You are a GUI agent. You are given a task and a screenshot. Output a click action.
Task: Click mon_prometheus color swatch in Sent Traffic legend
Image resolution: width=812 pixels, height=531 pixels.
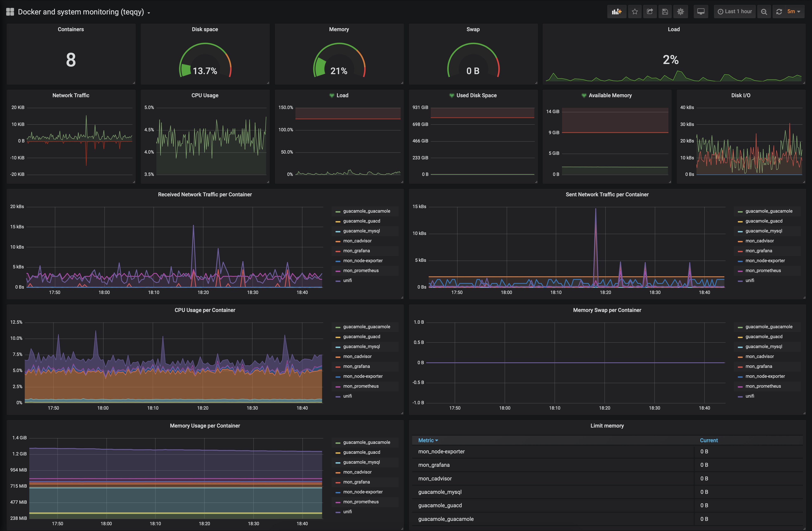pos(740,271)
